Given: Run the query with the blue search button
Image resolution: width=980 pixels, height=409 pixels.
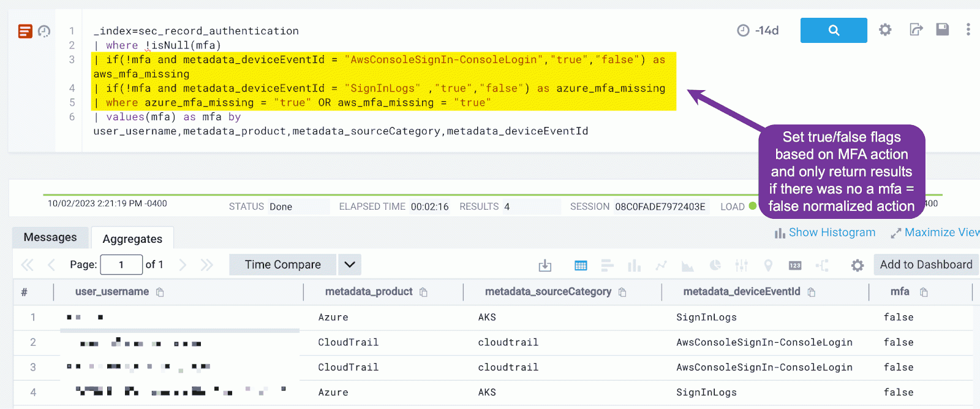Looking at the screenshot, I should (x=833, y=30).
